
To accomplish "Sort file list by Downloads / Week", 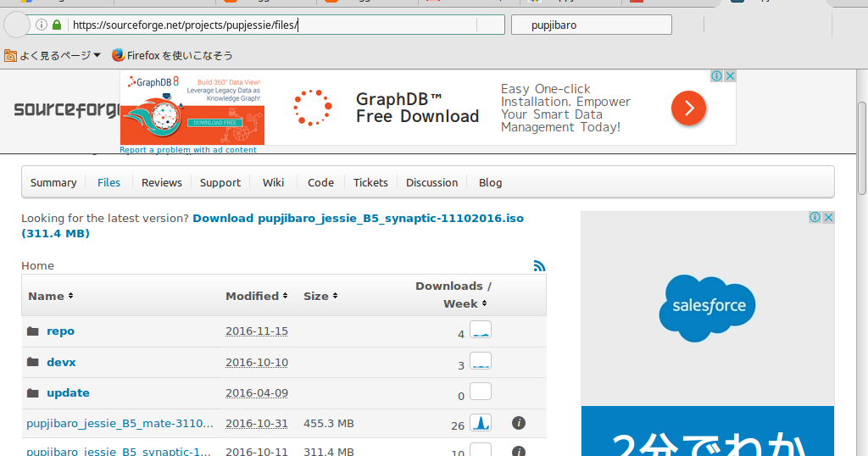I will pos(453,295).
